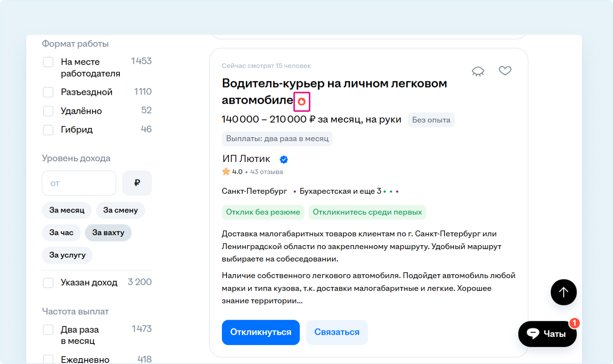This screenshot has height=364, width=613.
Task: Focus the income от input field
Action: pos(79,183)
